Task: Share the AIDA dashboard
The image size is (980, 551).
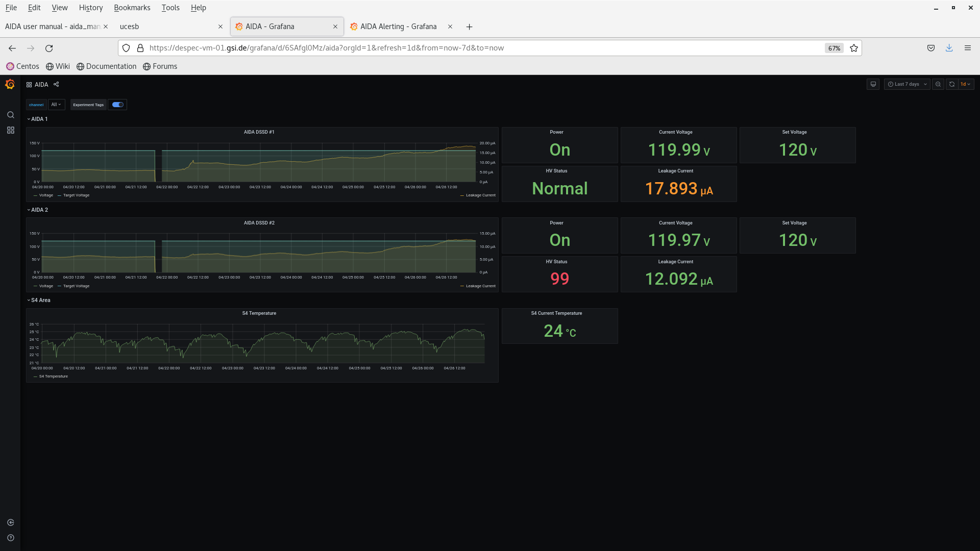Action: [x=56, y=84]
